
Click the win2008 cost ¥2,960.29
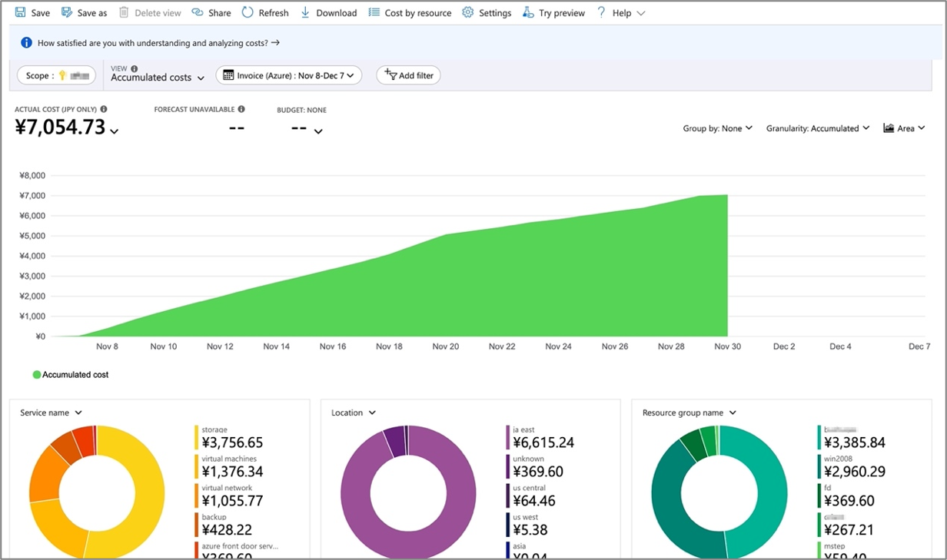[855, 472]
